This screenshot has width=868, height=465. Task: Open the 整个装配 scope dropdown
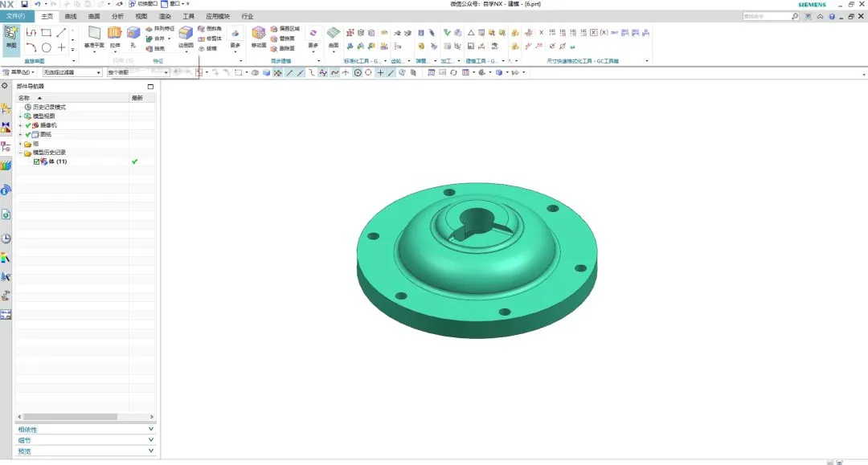click(138, 72)
